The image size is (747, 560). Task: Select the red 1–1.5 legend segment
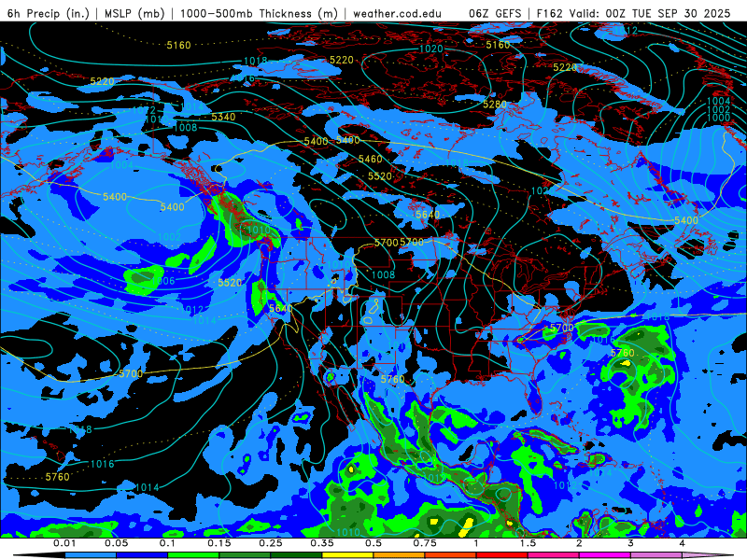[x=502, y=555]
